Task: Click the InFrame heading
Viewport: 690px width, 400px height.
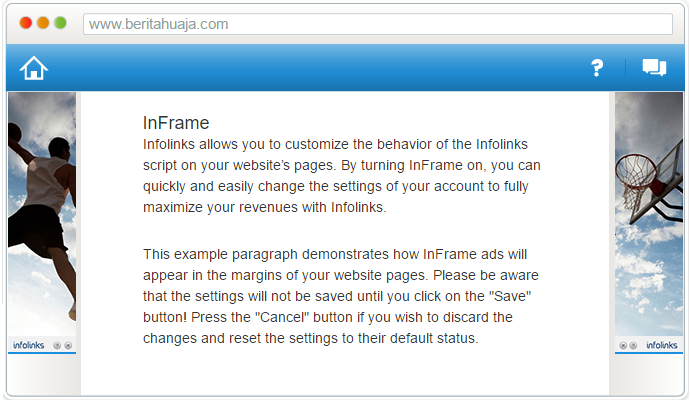Action: pos(176,123)
